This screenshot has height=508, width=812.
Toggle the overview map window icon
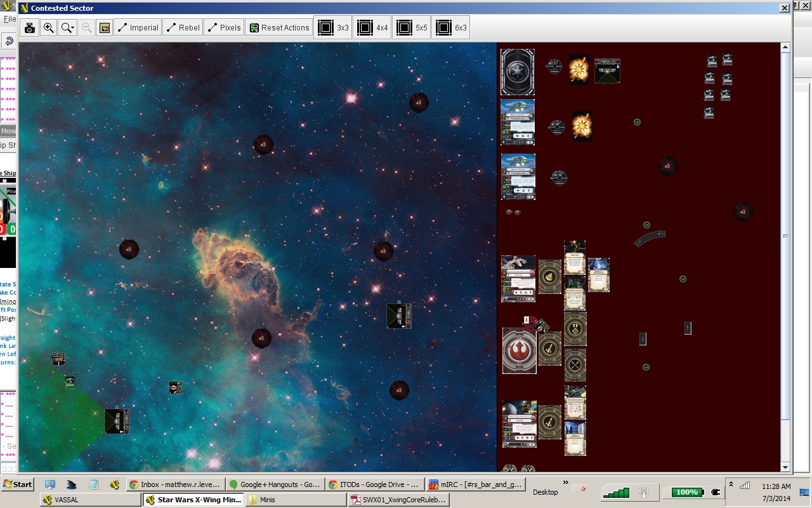[105, 28]
